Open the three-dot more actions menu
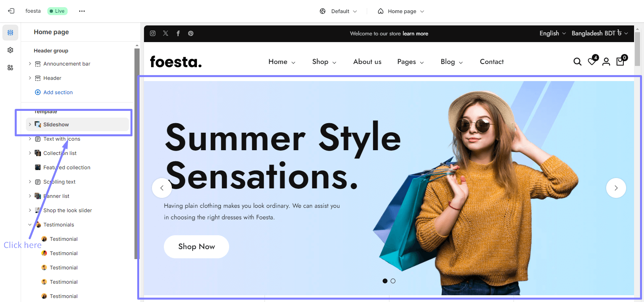Screen dimensions: 644x302 [x=82, y=11]
